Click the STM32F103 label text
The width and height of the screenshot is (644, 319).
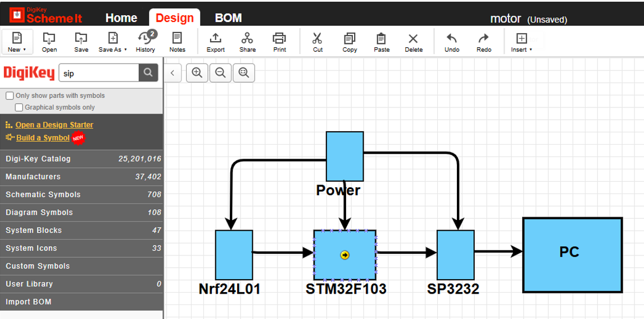[x=346, y=289]
